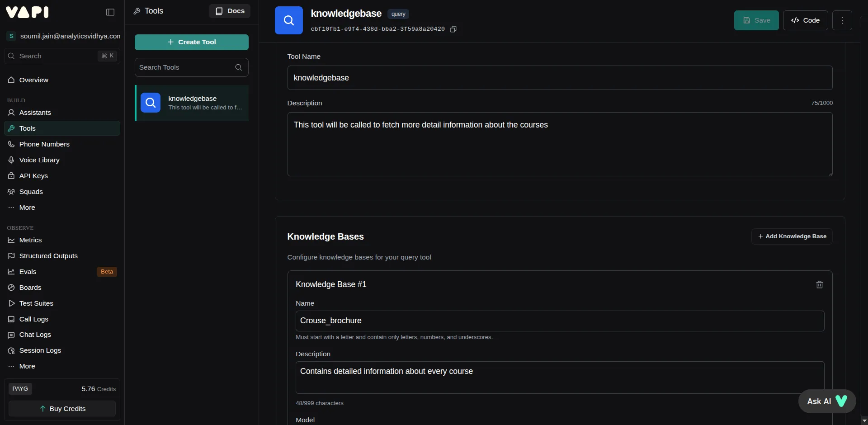Viewport: 868px width, 425px height.
Task: Open the Docs link
Action: [230, 11]
